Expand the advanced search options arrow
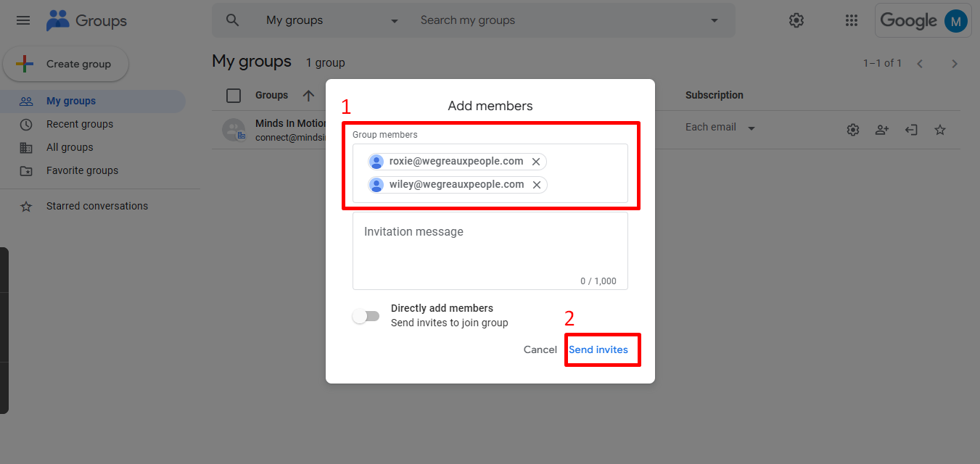 pyautogui.click(x=714, y=20)
